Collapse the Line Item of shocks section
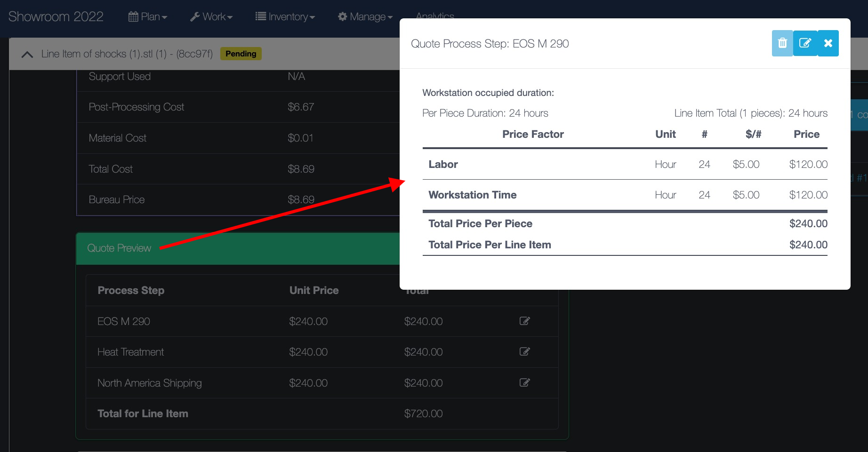The width and height of the screenshot is (868, 452). pos(27,55)
